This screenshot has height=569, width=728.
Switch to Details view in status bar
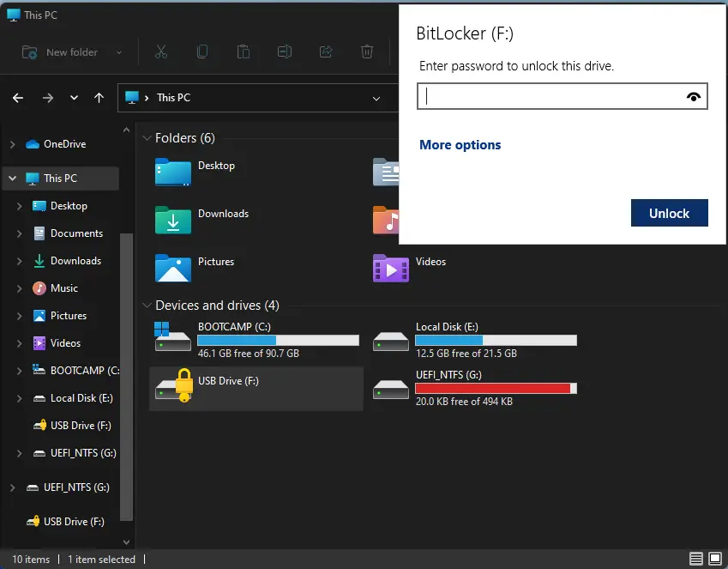pos(696,559)
